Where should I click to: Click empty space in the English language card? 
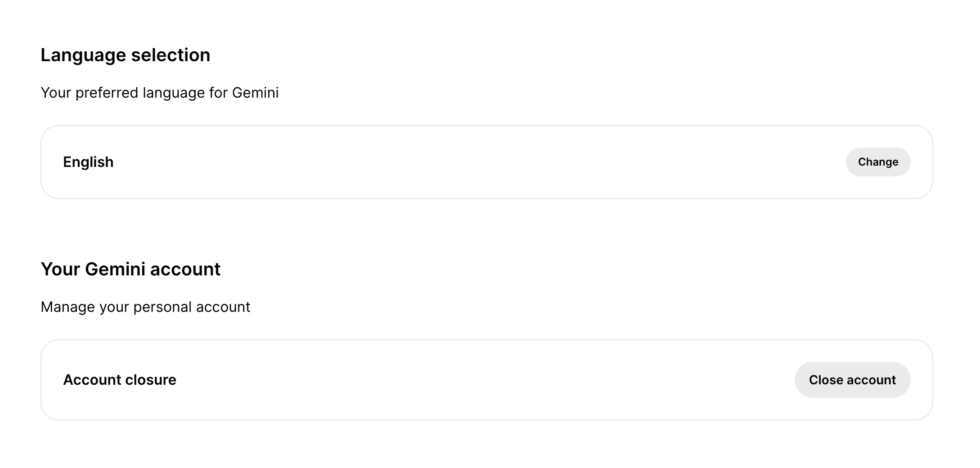click(x=450, y=162)
